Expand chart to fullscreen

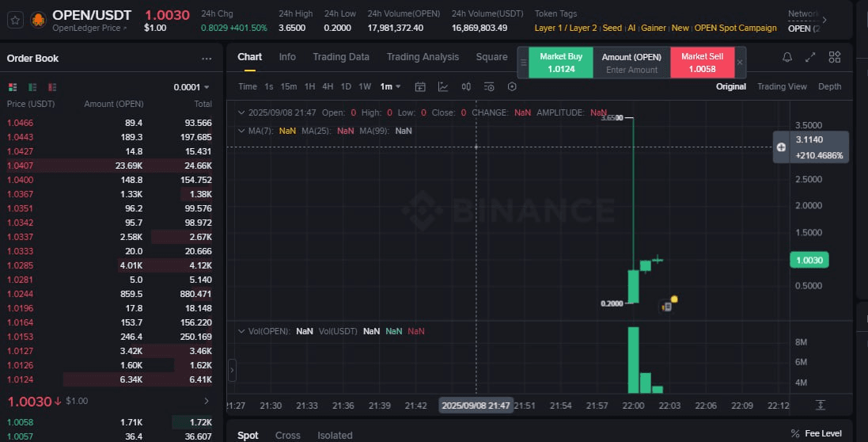coord(810,57)
